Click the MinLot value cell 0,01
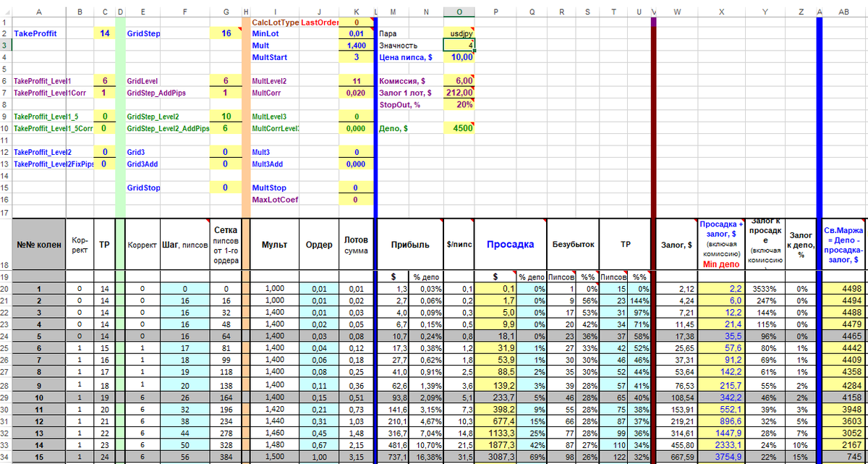 point(354,33)
